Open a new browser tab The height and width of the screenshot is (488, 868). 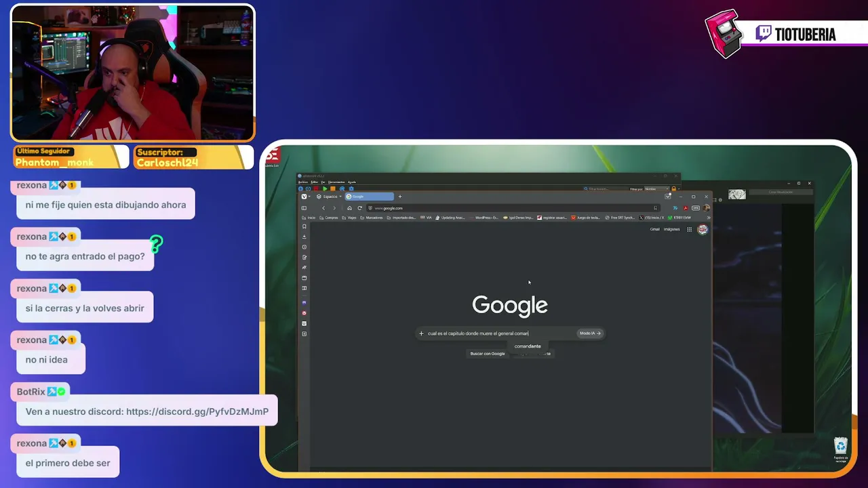pyautogui.click(x=400, y=197)
